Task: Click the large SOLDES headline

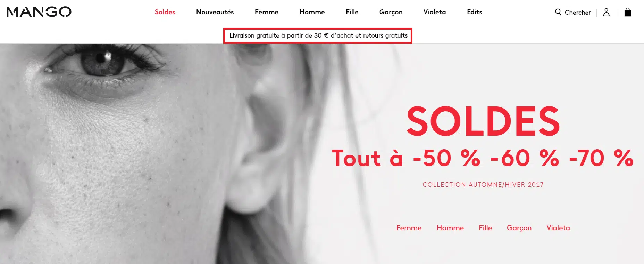Action: 483,121
